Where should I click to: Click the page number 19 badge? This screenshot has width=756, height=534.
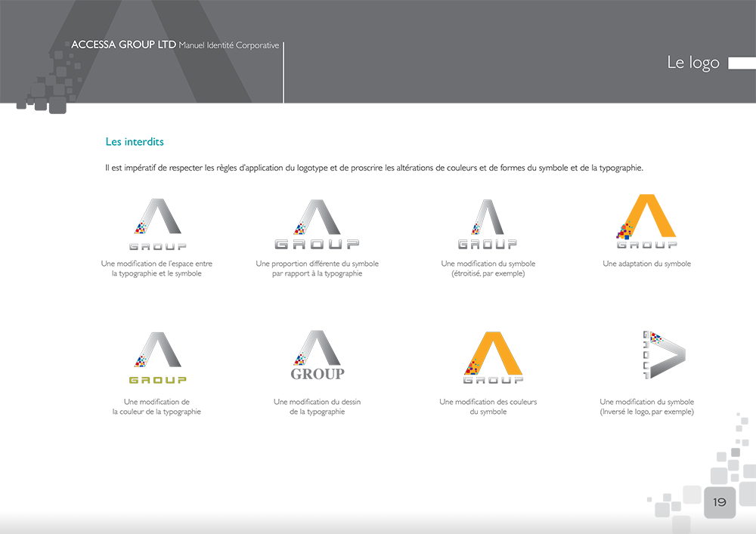click(719, 502)
